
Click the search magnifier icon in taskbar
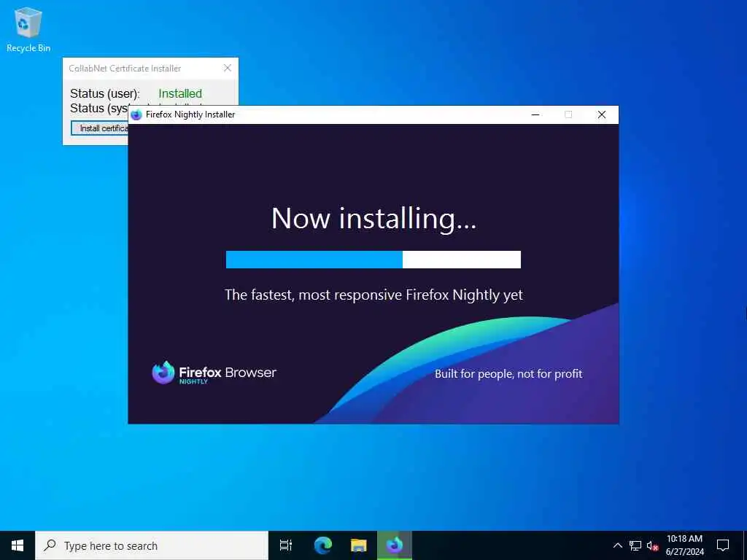50,545
